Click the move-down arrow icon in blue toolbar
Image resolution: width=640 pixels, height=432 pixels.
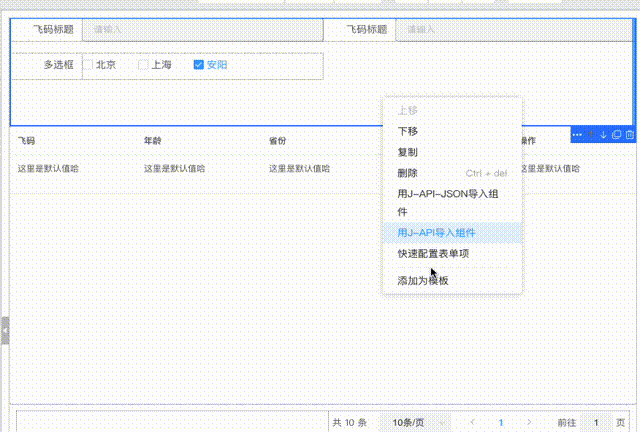pyautogui.click(x=603, y=135)
